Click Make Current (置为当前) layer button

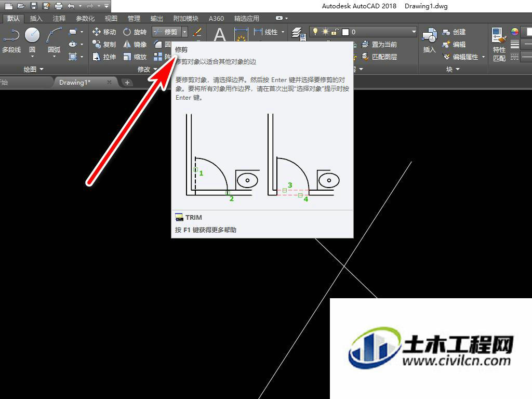point(379,45)
